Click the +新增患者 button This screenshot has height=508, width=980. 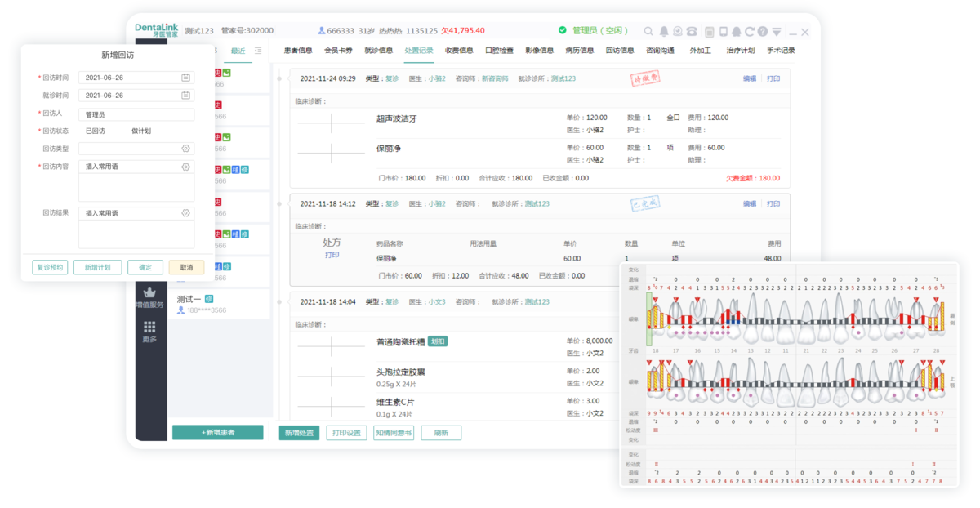click(218, 432)
